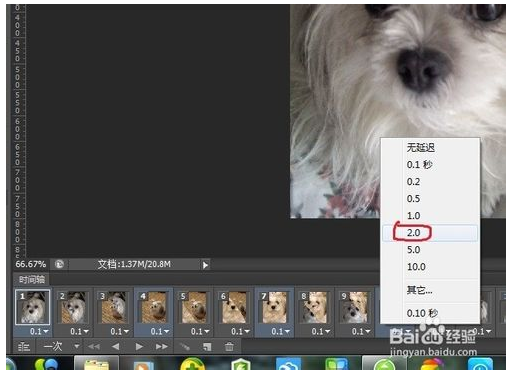Click the tween frames icon
517x374 pixels.
pos(185,347)
